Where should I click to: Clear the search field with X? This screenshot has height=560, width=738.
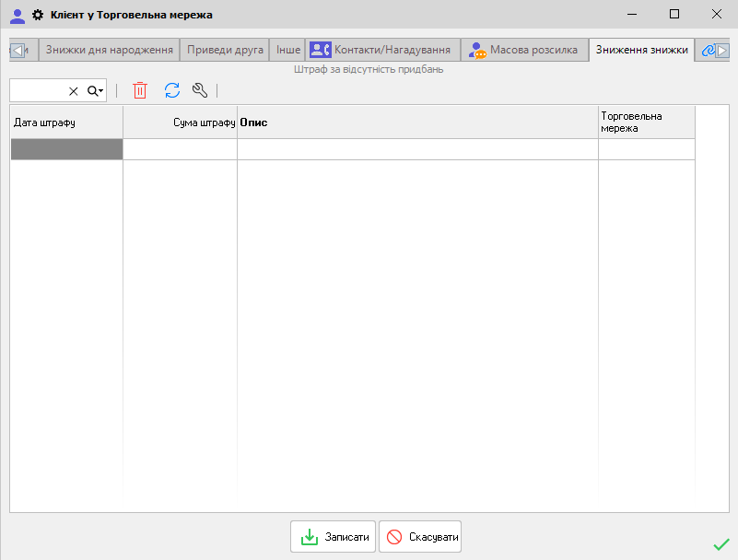pos(74,91)
